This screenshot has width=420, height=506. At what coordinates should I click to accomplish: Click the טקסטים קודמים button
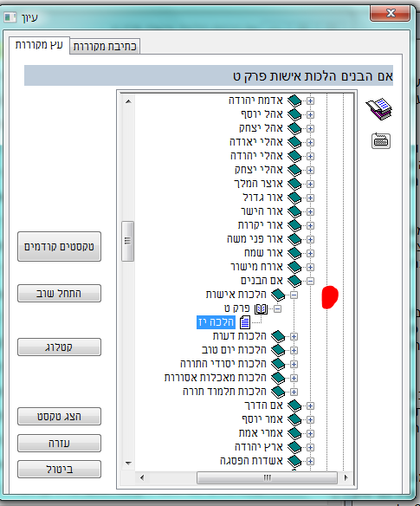[60, 247]
